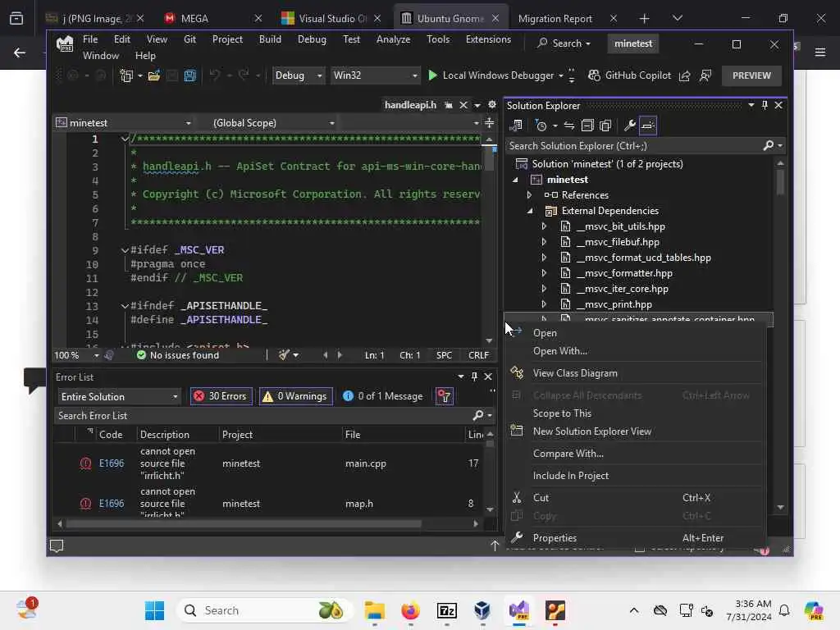Screen dimensions: 840x630
Task: Open the Analyze menu
Action: tap(393, 39)
